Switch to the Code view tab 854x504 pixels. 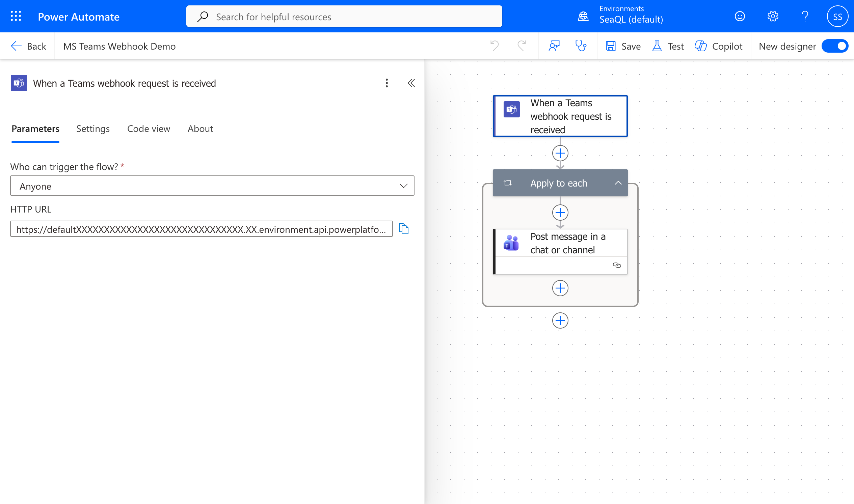click(x=149, y=129)
